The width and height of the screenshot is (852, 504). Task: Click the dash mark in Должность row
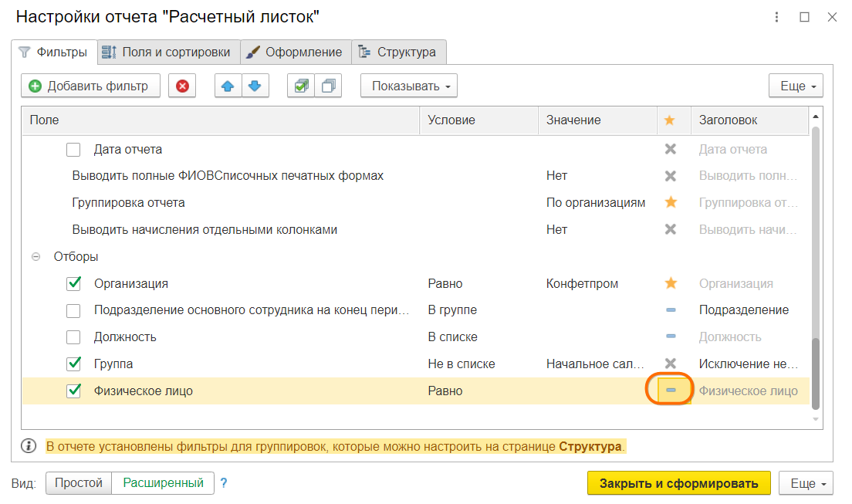[x=671, y=337]
